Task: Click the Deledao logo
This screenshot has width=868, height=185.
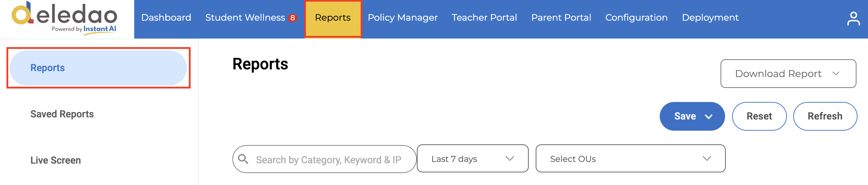Action: point(65,18)
